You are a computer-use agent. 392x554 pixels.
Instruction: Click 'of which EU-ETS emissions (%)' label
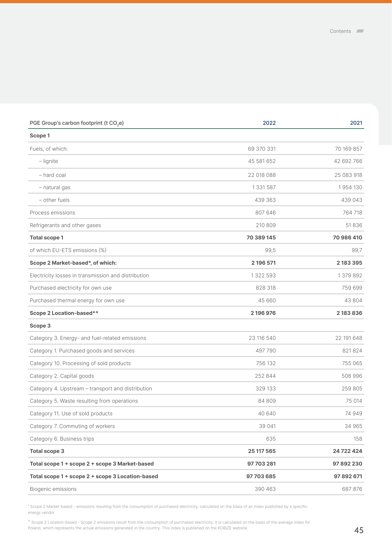pyautogui.click(x=68, y=250)
